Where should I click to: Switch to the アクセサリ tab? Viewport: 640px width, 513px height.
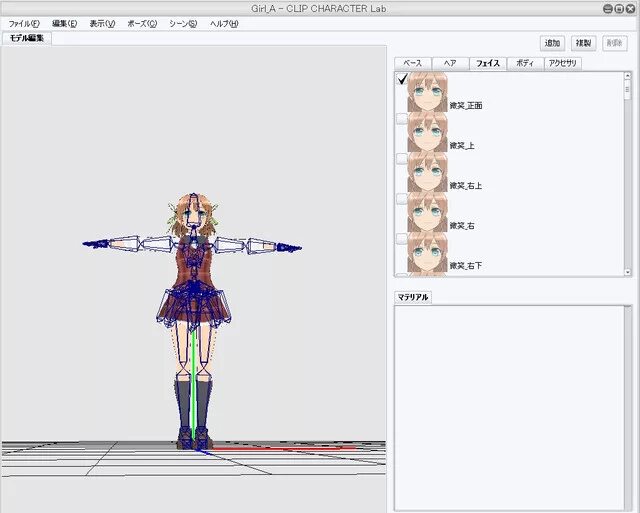point(563,63)
